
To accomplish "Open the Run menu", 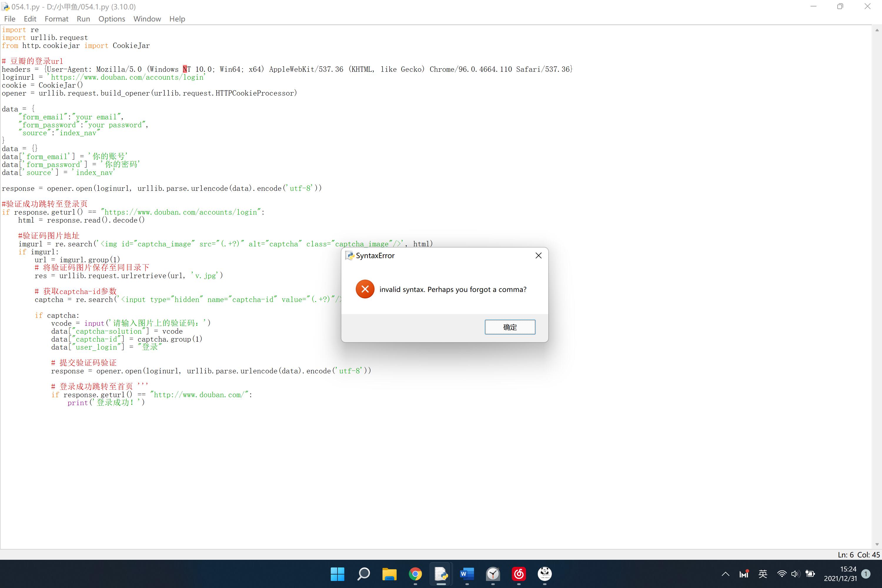I will (83, 19).
